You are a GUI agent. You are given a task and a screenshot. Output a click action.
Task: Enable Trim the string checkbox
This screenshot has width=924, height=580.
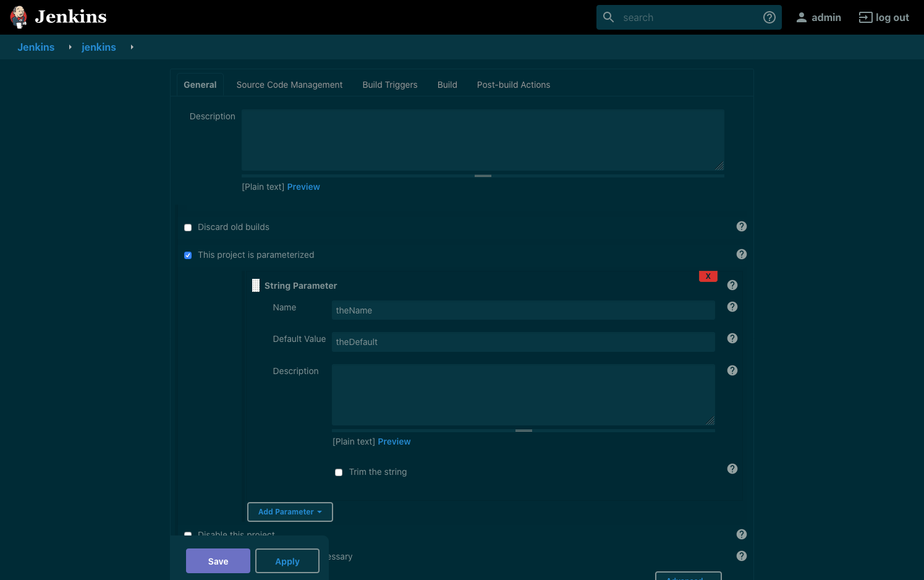(x=339, y=472)
